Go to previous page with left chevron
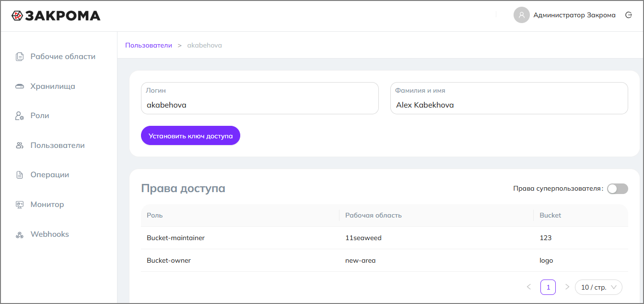The image size is (644, 304). 529,287
